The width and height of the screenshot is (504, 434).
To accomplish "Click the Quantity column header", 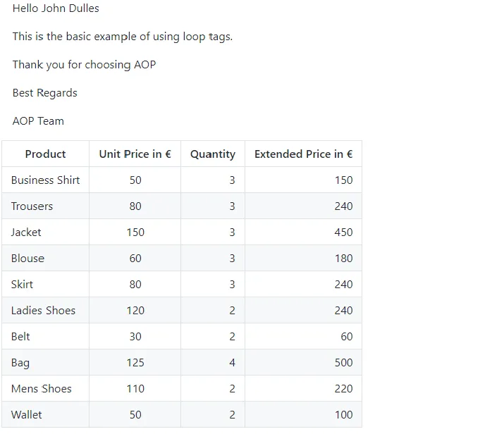I will (213, 154).
